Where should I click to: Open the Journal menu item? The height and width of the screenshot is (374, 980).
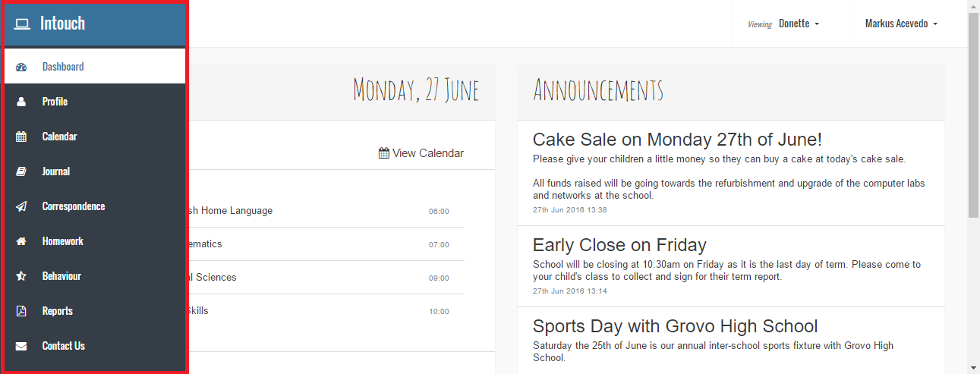pos(56,171)
